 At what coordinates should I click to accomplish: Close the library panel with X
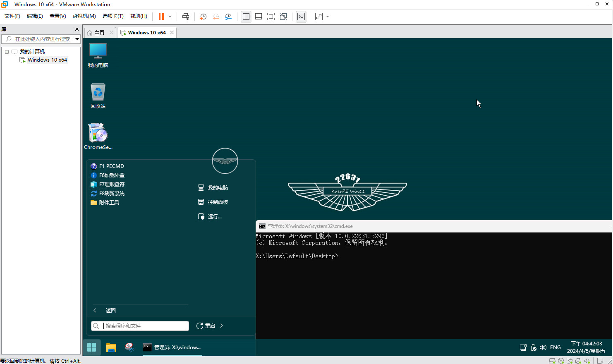coord(77,29)
